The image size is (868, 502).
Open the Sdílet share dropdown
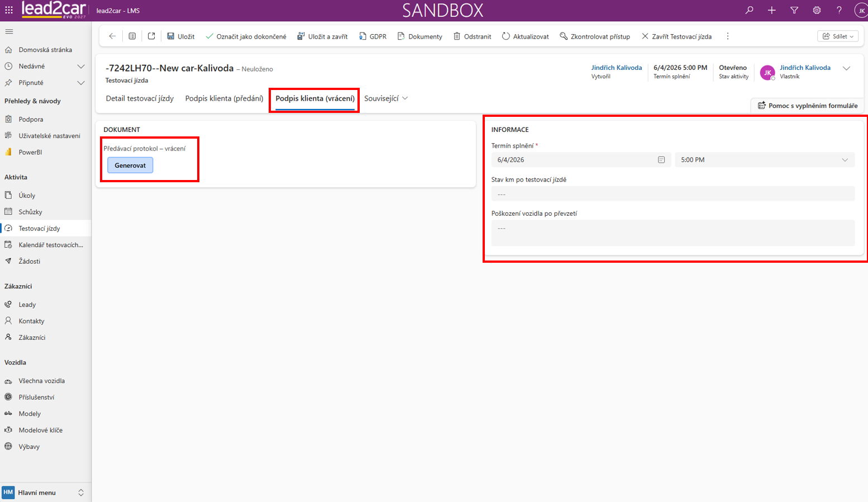(x=838, y=36)
